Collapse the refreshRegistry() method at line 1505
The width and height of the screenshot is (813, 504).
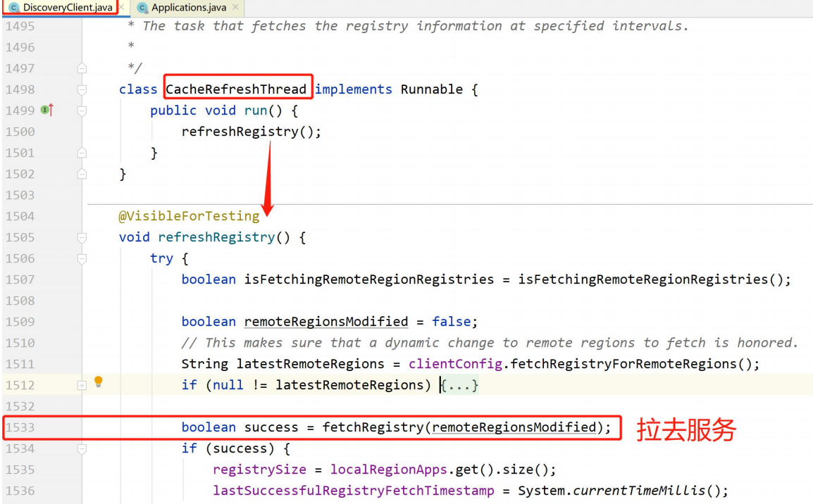pos(82,238)
